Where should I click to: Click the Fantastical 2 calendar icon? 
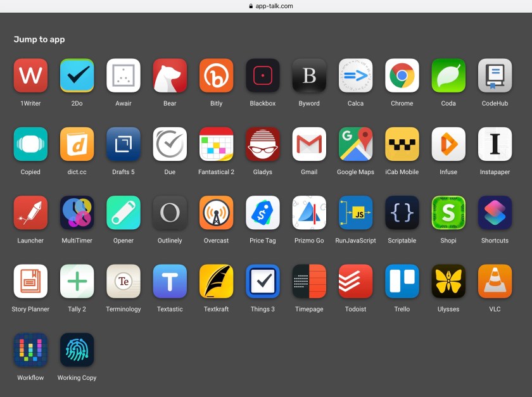click(216, 144)
